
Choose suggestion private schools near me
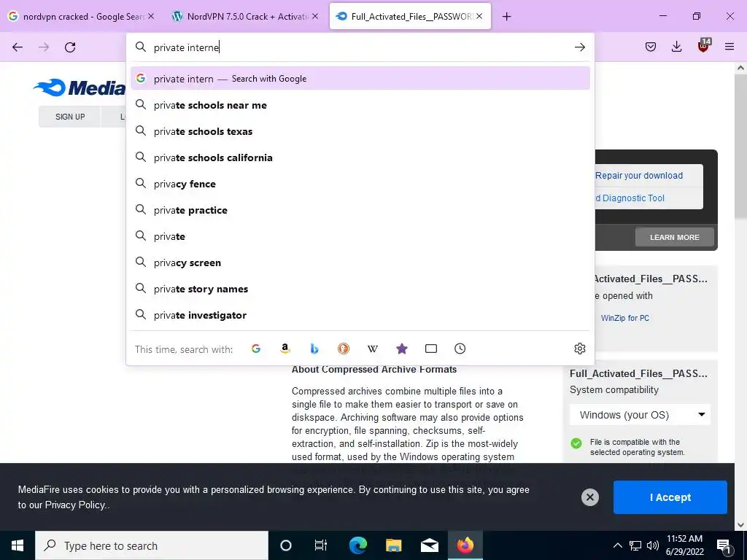coord(360,105)
